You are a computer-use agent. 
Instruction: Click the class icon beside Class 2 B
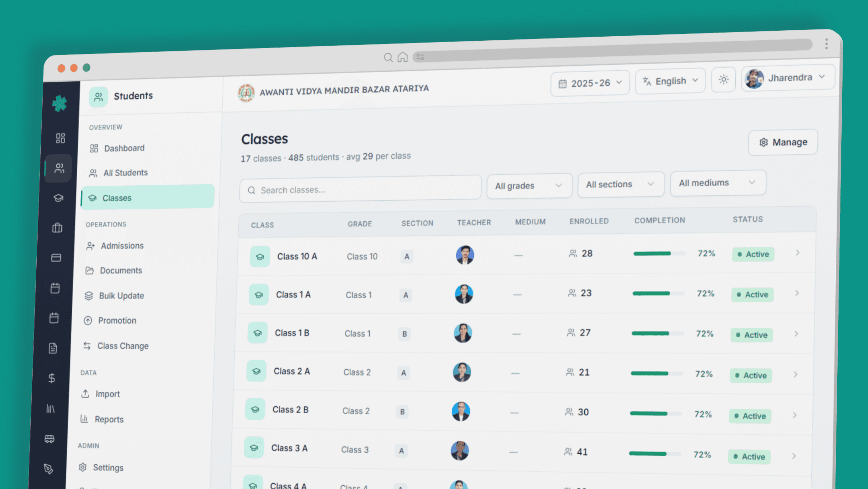[256, 409]
